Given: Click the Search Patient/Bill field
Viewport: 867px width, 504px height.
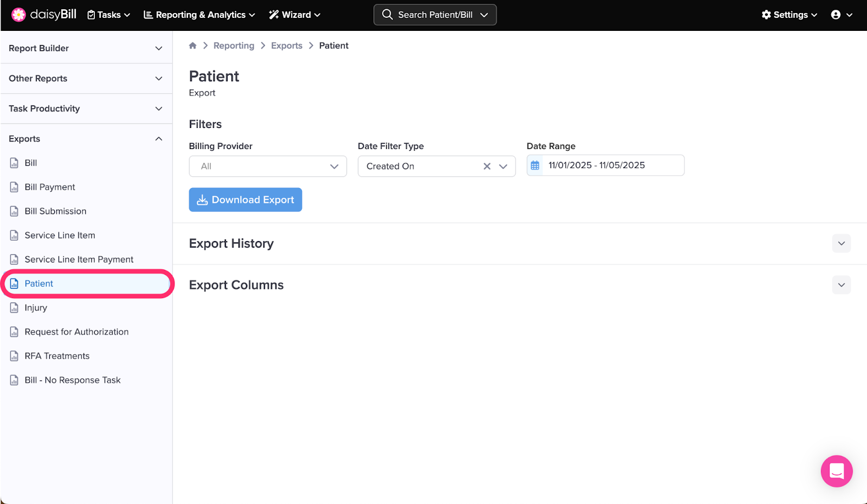Looking at the screenshot, I should [435, 15].
